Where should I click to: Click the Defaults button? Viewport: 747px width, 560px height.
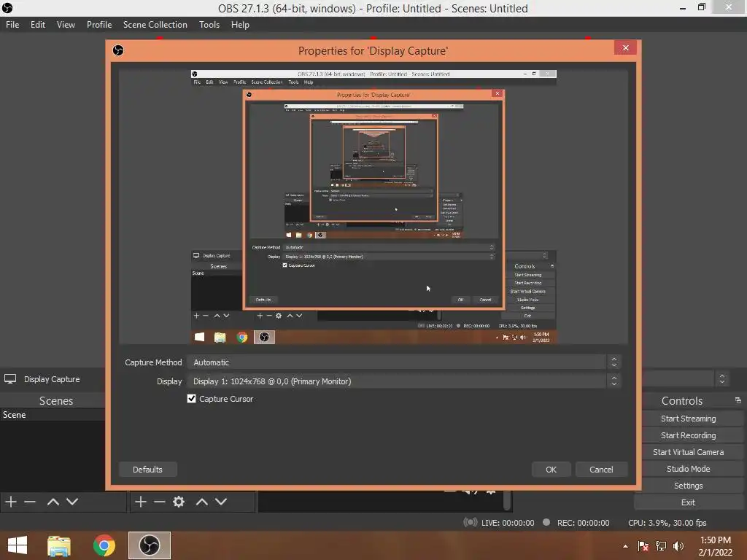(147, 470)
